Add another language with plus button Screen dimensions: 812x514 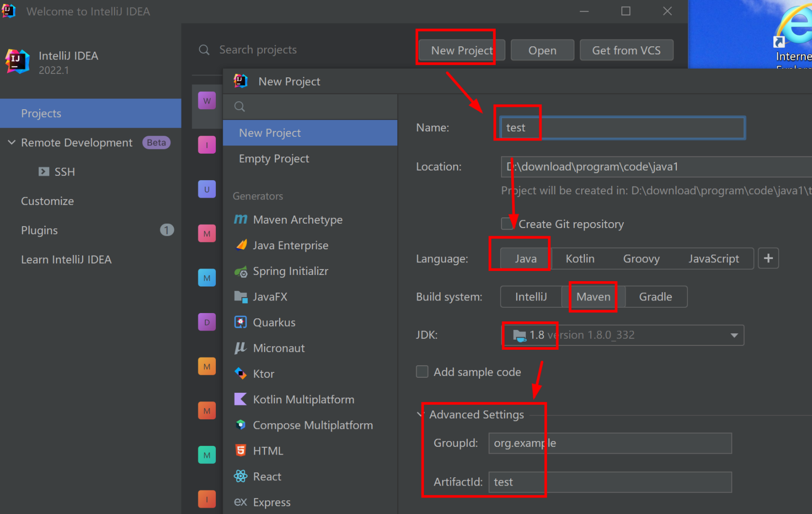[x=768, y=258]
